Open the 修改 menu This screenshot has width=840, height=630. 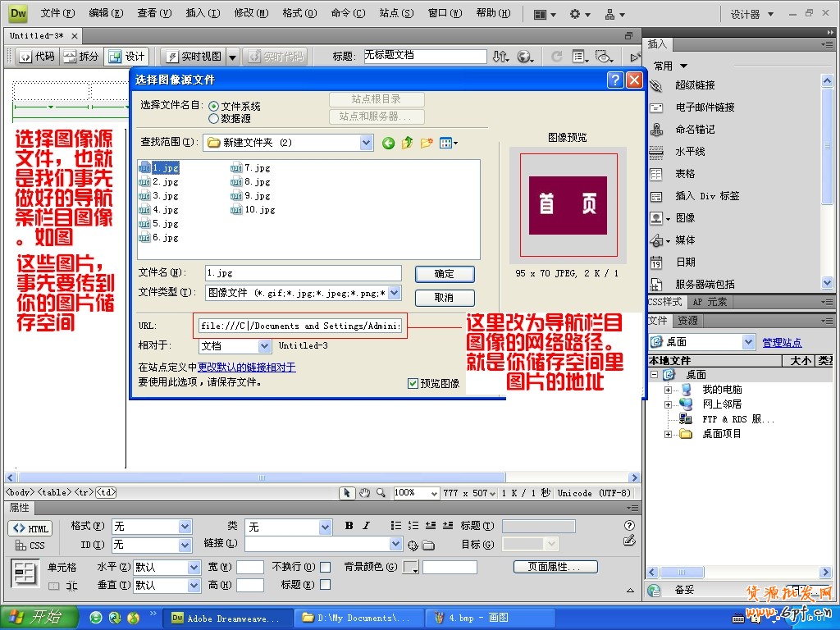[x=250, y=13]
